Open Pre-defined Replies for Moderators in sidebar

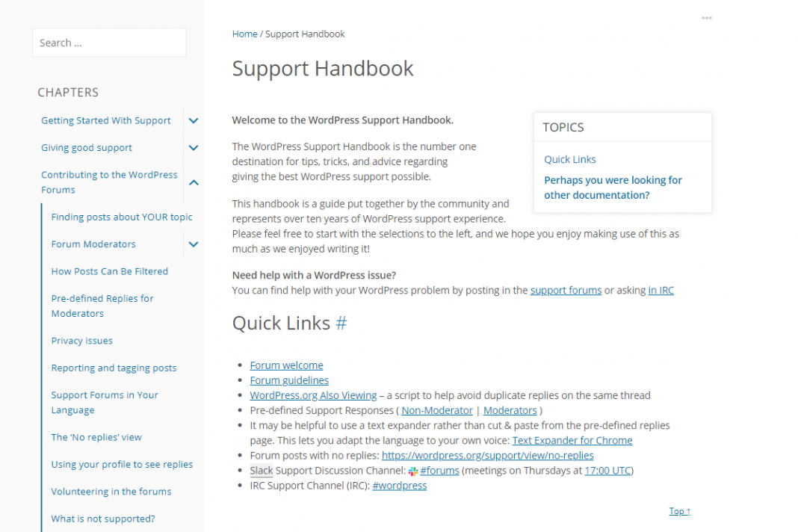[x=102, y=306]
